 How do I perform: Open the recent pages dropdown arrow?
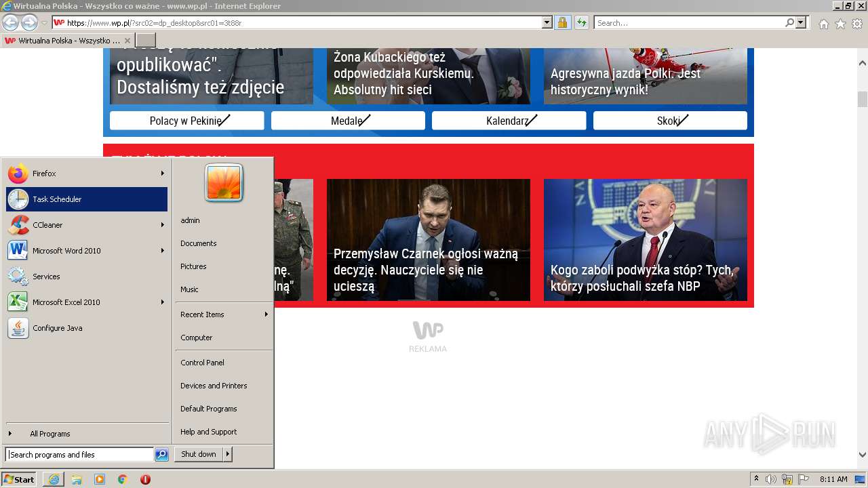pyautogui.click(x=44, y=23)
